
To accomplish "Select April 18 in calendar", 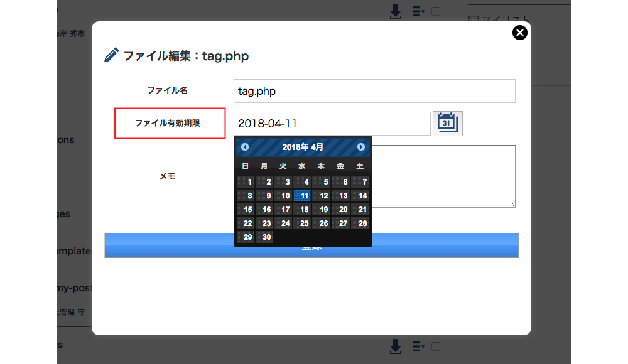I will (302, 210).
